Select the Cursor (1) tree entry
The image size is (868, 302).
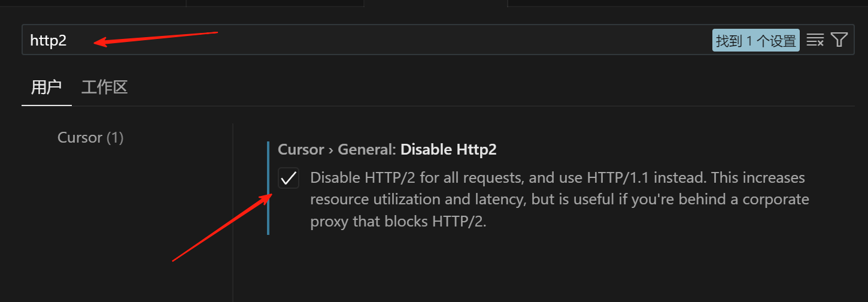tap(90, 138)
